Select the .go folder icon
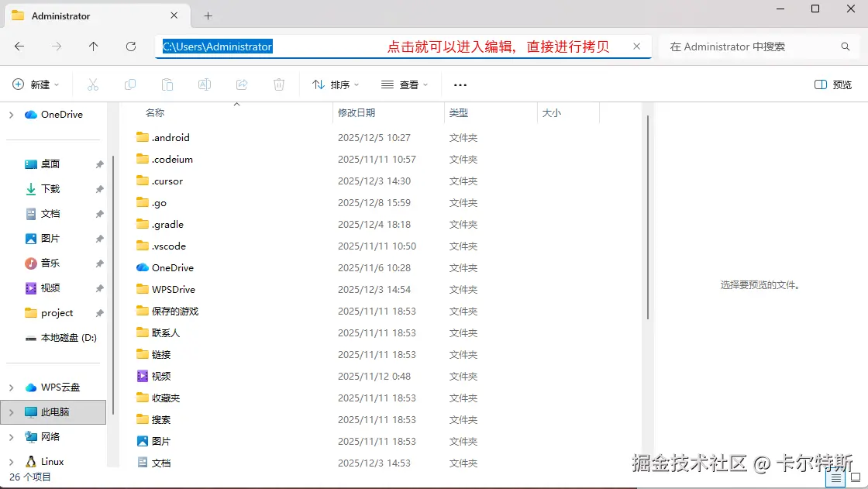This screenshot has width=868, height=489. (x=143, y=203)
